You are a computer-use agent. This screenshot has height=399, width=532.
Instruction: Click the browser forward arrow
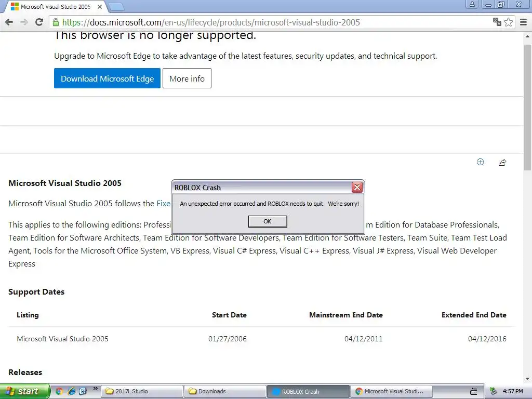coord(24,22)
